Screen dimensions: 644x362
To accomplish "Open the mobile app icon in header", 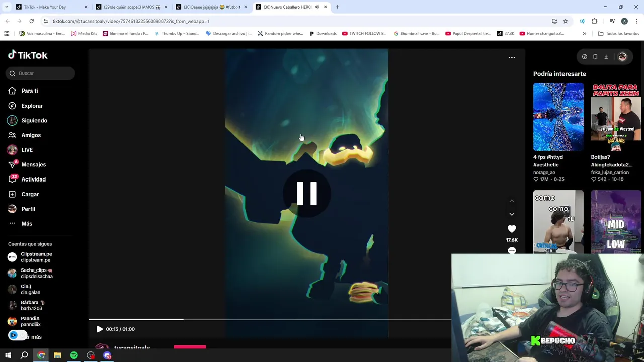I will tap(595, 57).
